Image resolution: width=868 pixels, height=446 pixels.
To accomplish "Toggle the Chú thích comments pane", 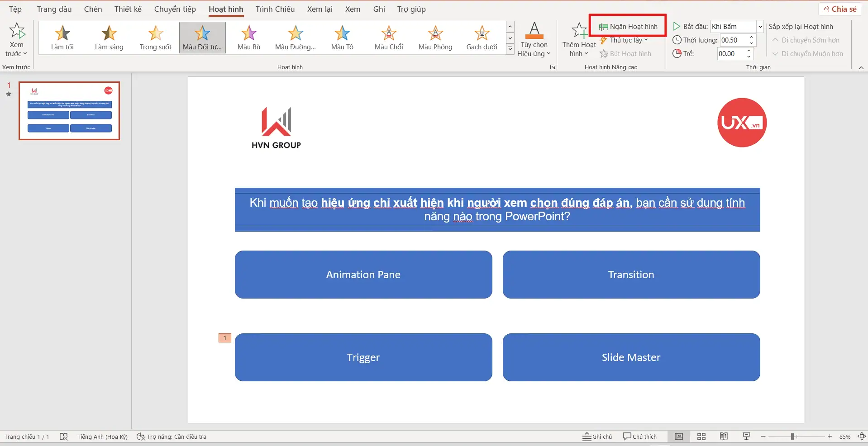I will [640, 437].
